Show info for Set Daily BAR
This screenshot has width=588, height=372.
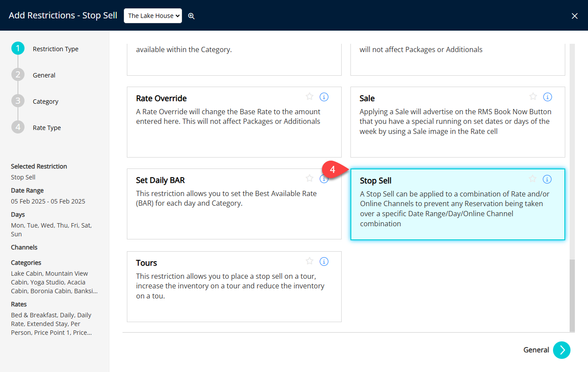[x=325, y=179]
